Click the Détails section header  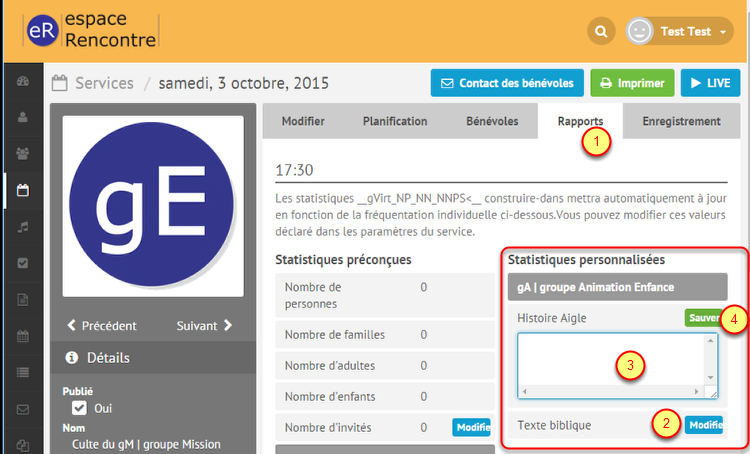(153, 357)
